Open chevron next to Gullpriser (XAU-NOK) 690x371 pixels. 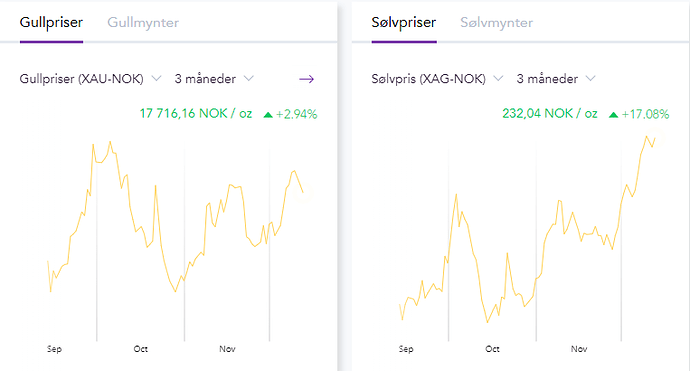tap(156, 78)
